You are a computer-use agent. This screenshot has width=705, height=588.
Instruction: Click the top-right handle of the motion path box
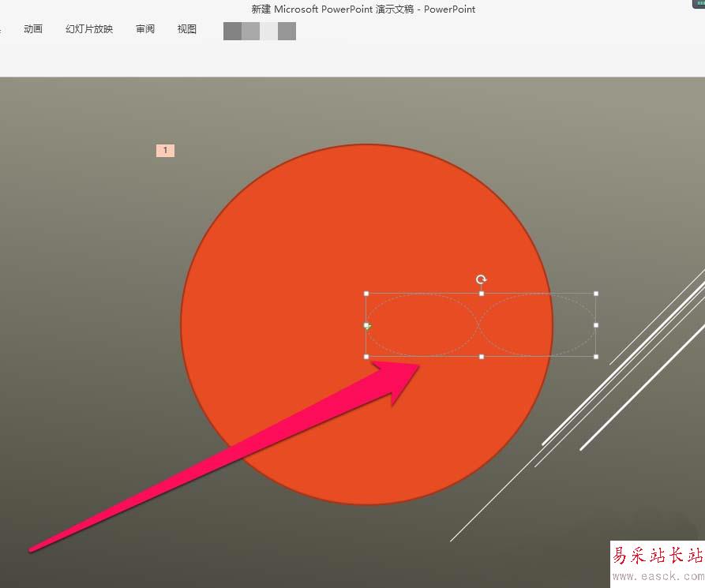[x=596, y=294]
